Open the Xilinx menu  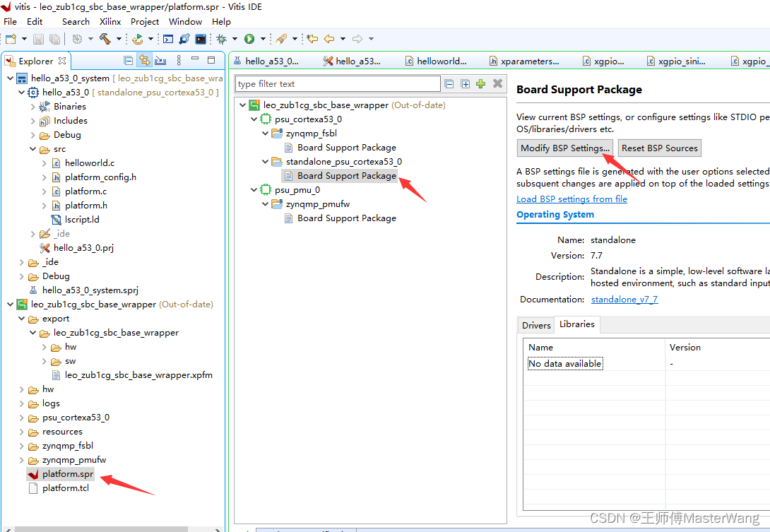point(110,22)
